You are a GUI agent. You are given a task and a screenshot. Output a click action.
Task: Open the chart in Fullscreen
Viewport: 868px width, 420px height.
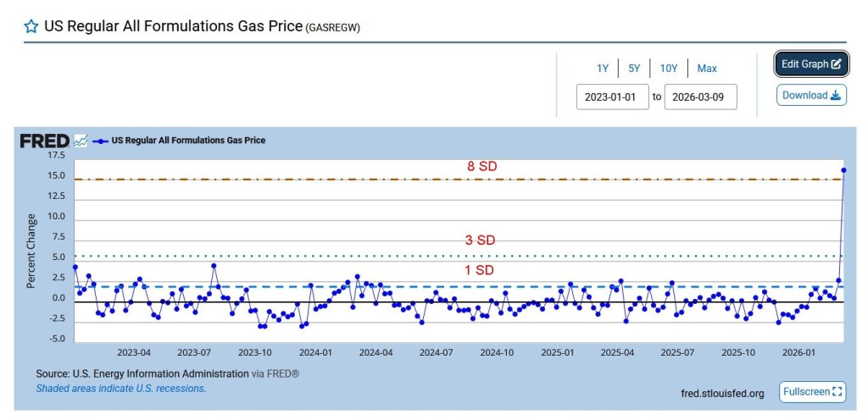812,392
